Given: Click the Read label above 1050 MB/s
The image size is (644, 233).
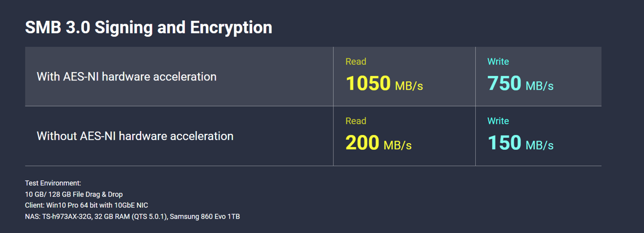Looking at the screenshot, I should pos(356,62).
